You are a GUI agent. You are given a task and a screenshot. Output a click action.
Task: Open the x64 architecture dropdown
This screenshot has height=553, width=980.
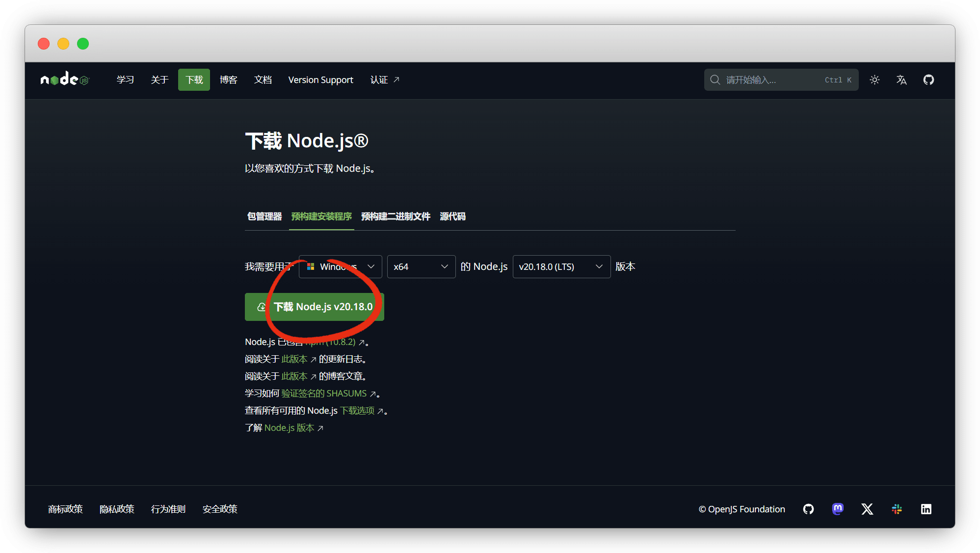click(x=421, y=266)
